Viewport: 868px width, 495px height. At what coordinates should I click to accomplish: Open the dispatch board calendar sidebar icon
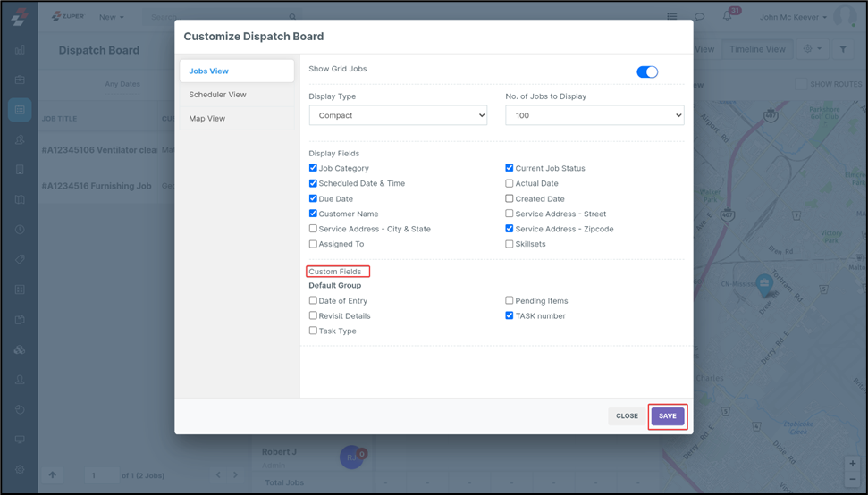[x=20, y=110]
